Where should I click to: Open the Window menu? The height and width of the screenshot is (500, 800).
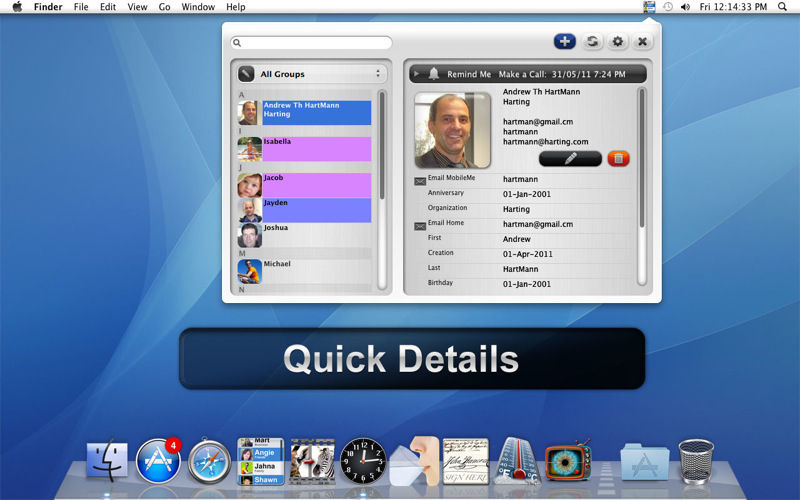(198, 7)
